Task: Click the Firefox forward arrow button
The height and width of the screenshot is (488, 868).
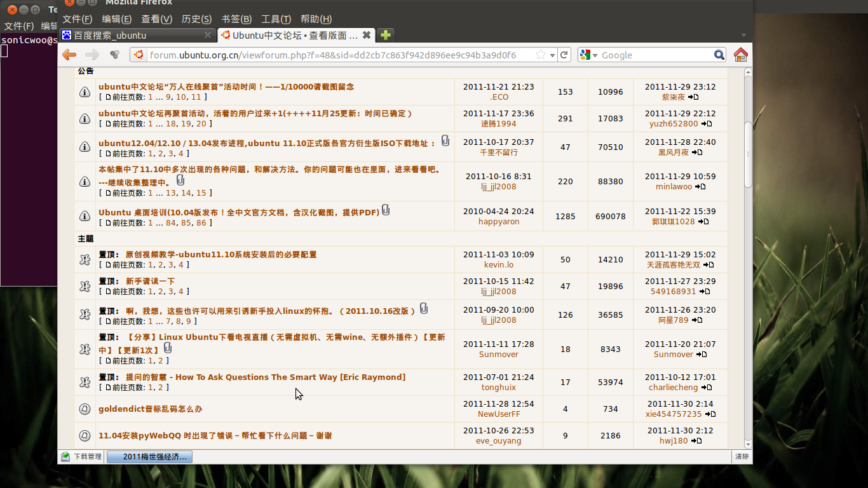Action: click(x=92, y=55)
